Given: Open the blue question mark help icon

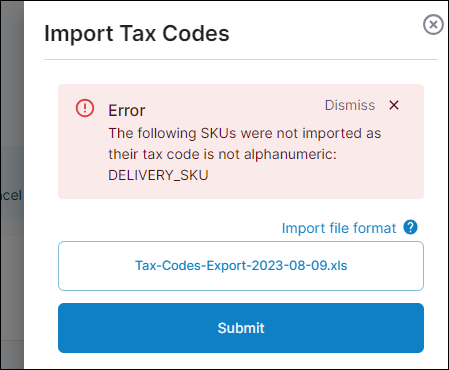Looking at the screenshot, I should point(410,227).
